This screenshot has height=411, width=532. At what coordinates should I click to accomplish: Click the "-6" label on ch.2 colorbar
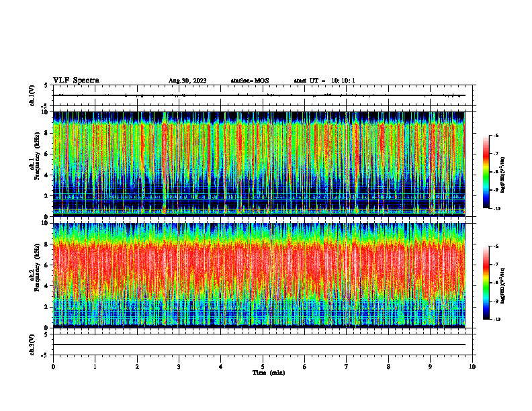click(496, 246)
